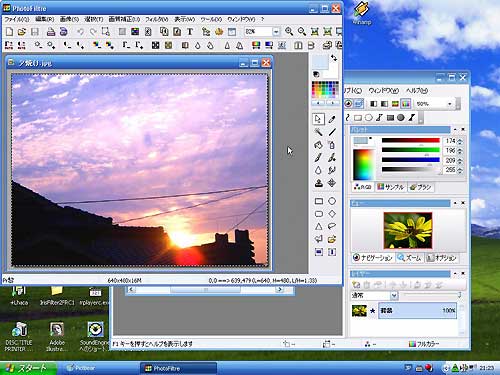Collapse the palette panel with small arrow
Screen dimensions: 500x375
click(x=455, y=129)
